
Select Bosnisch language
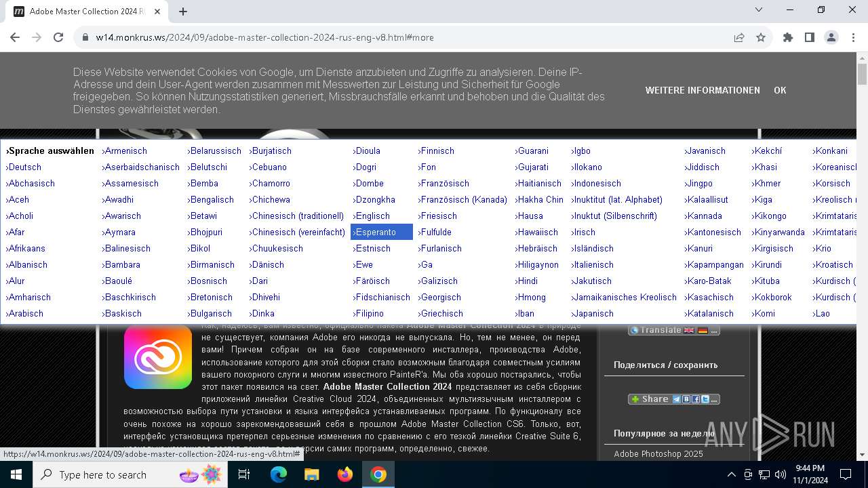[207, 281]
